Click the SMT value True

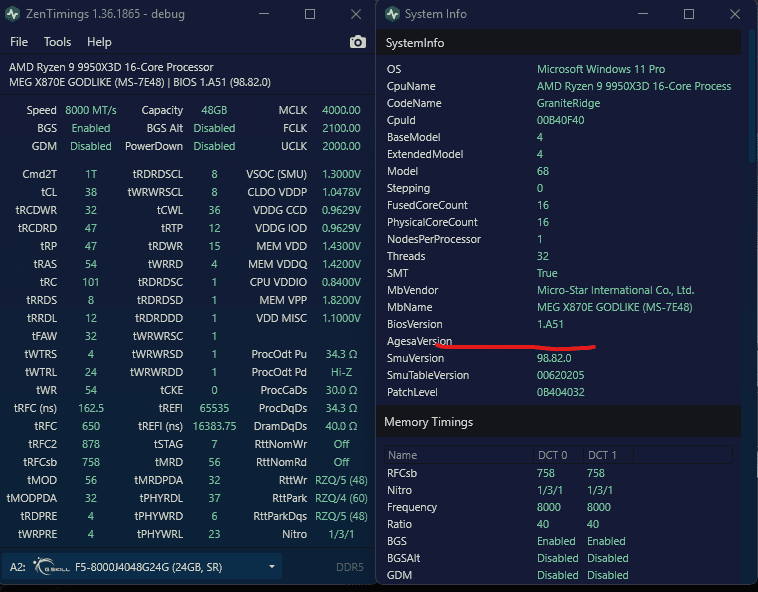click(x=547, y=273)
